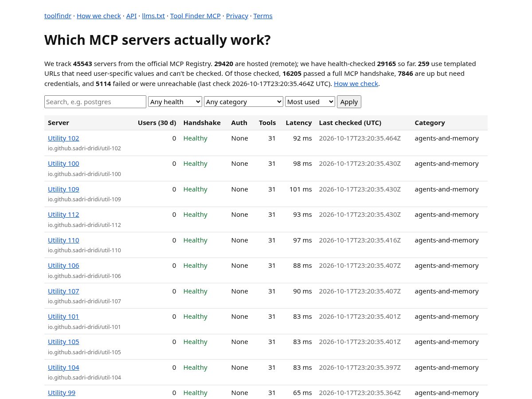Image resolution: width=532 pixels, height=399 pixels.
Task: Select the io.github.sadri-dridi/util-102 identifier text
Action: tap(84, 149)
